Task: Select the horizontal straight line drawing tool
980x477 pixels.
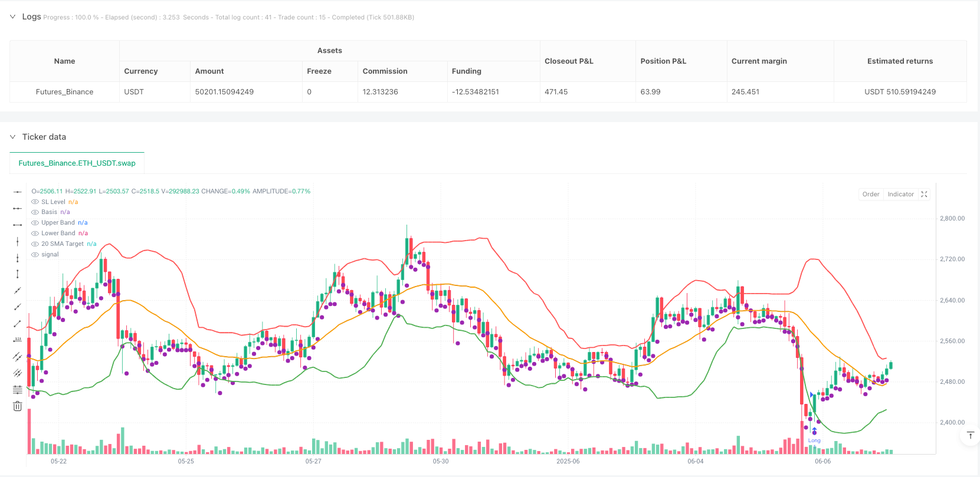Action: tap(18, 192)
